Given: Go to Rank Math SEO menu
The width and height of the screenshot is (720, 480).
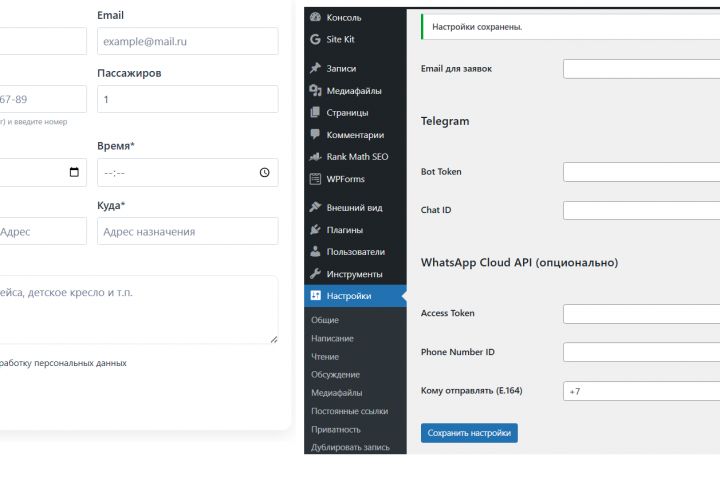Looking at the screenshot, I should click(357, 157).
